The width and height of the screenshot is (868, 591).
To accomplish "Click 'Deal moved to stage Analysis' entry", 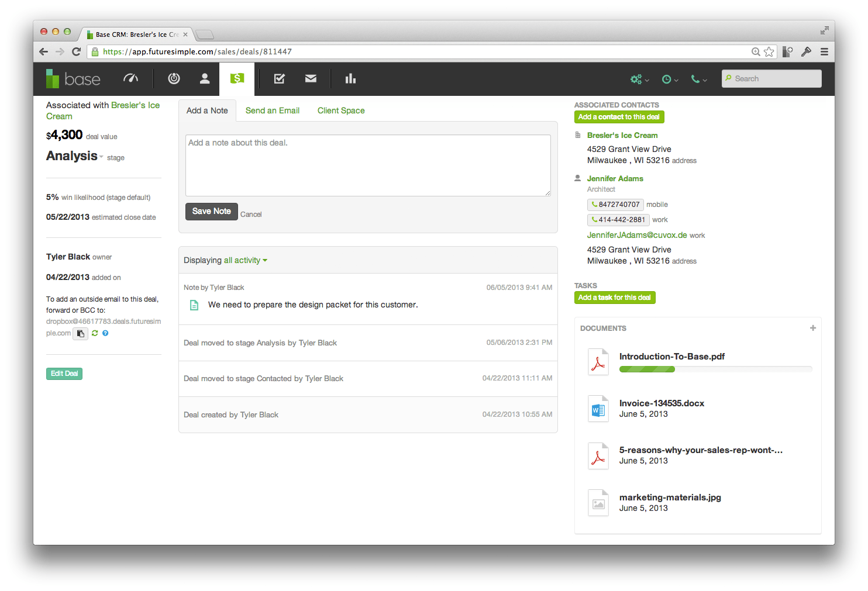I will pos(368,343).
